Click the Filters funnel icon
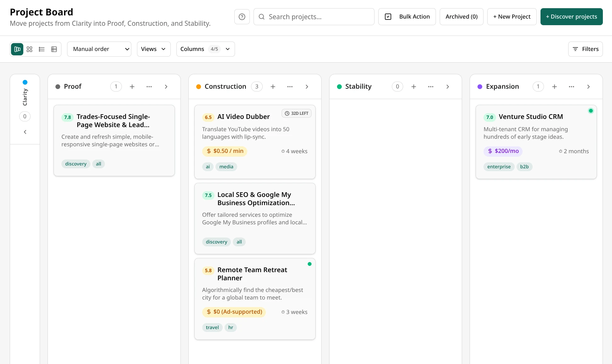Screen dimensions: 612x364 [575, 49]
